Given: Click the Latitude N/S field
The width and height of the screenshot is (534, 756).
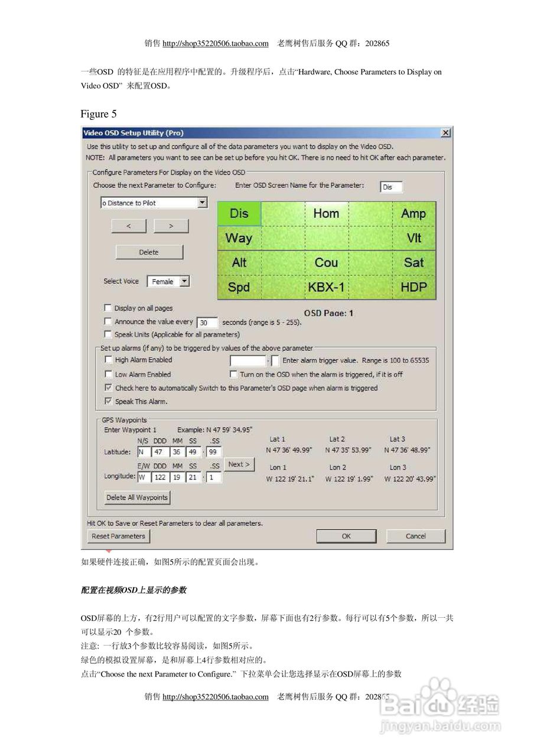Looking at the screenshot, I should pos(144,452).
